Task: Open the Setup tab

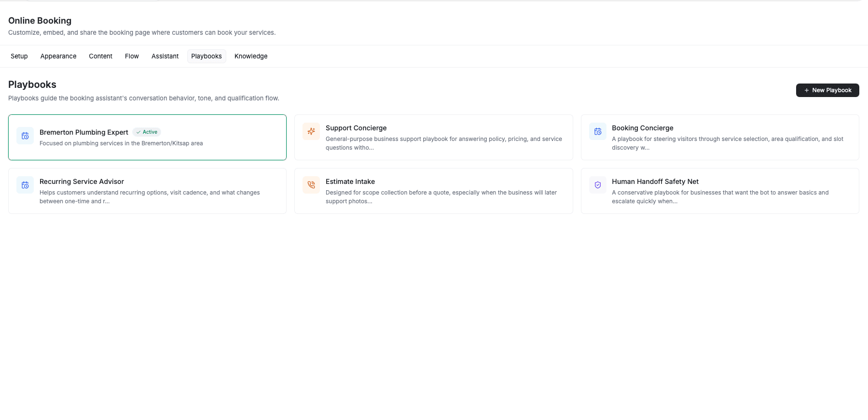Action: click(19, 56)
